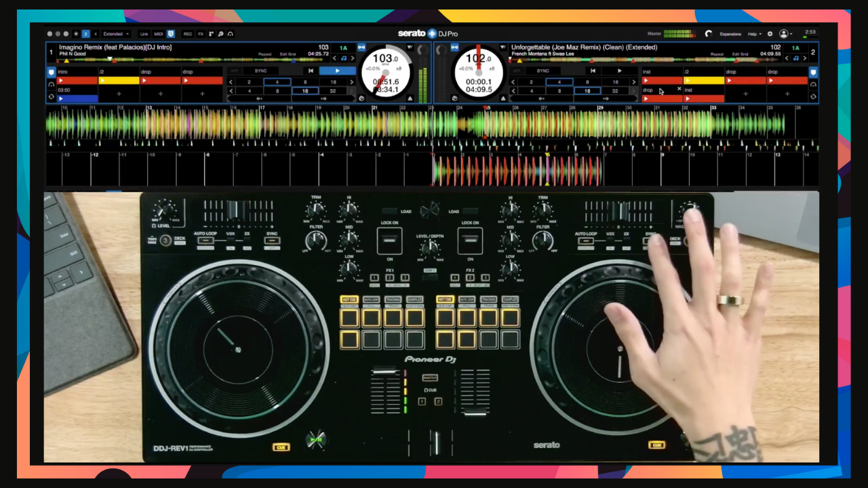The height and width of the screenshot is (488, 868).
Task: Toggle keylock icon on deck 1 platter
Action: (x=361, y=98)
